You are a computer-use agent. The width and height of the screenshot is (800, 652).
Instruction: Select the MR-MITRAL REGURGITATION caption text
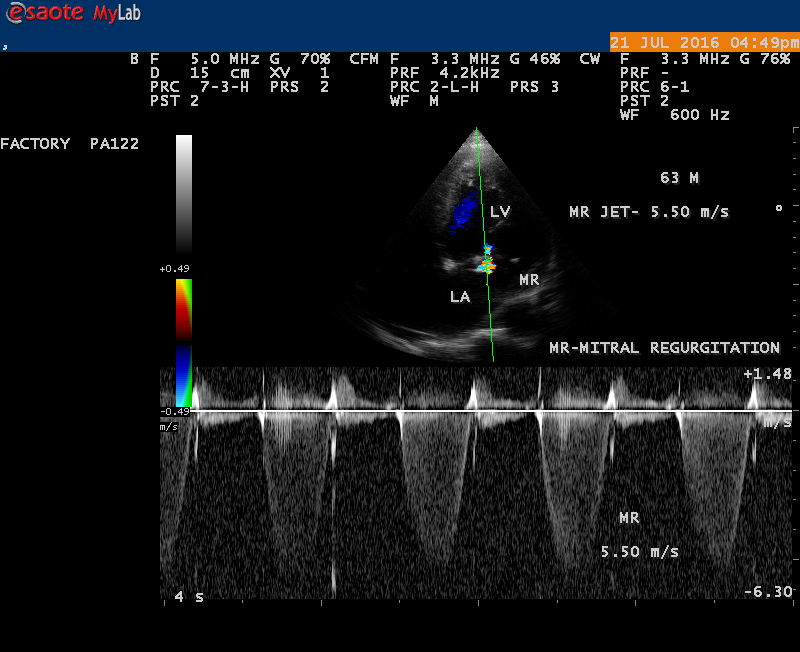pos(664,348)
